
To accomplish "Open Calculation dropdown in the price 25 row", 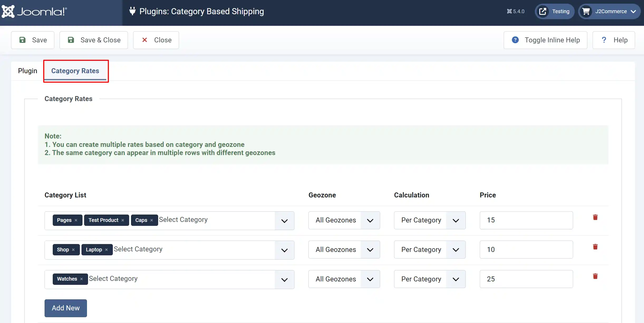I will pyautogui.click(x=430, y=279).
